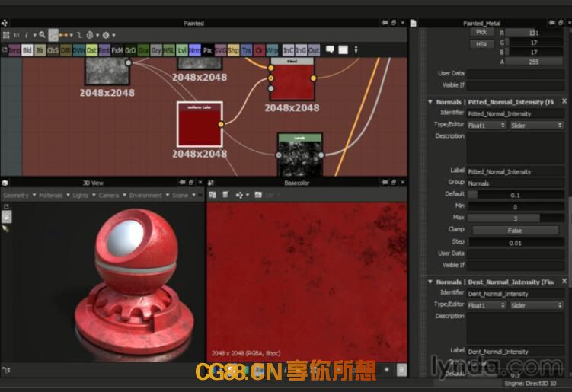This screenshot has height=392, width=572.
Task: Click the Min field showing 0
Action: tap(516, 207)
